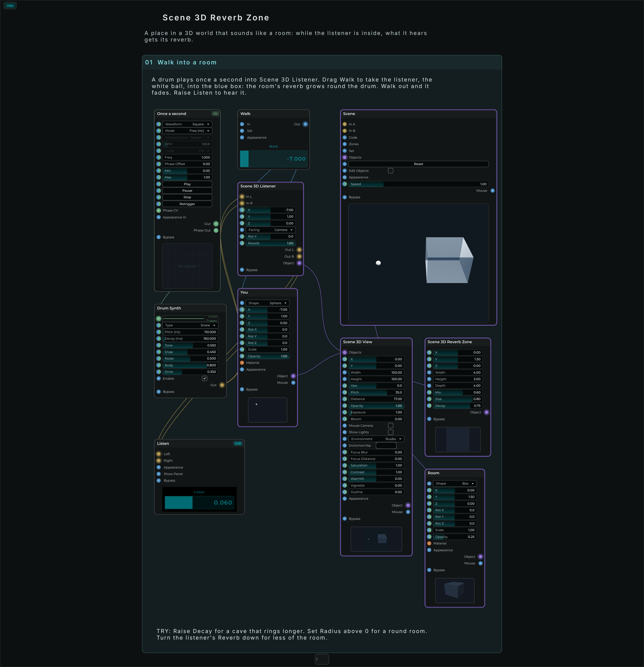Image resolution: width=644 pixels, height=667 pixels.
Task: Open the Mode dropdown set to Free (Hz)
Action: coord(187,131)
